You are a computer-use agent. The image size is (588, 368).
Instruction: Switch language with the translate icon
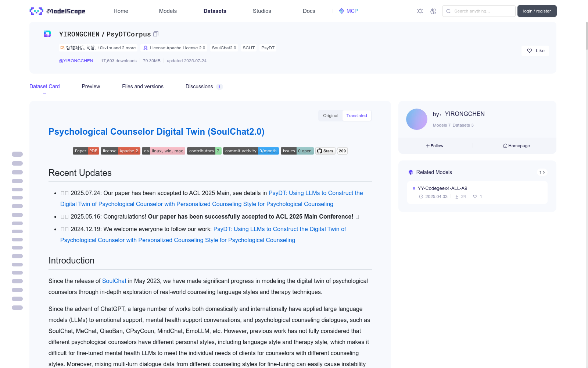click(x=433, y=11)
